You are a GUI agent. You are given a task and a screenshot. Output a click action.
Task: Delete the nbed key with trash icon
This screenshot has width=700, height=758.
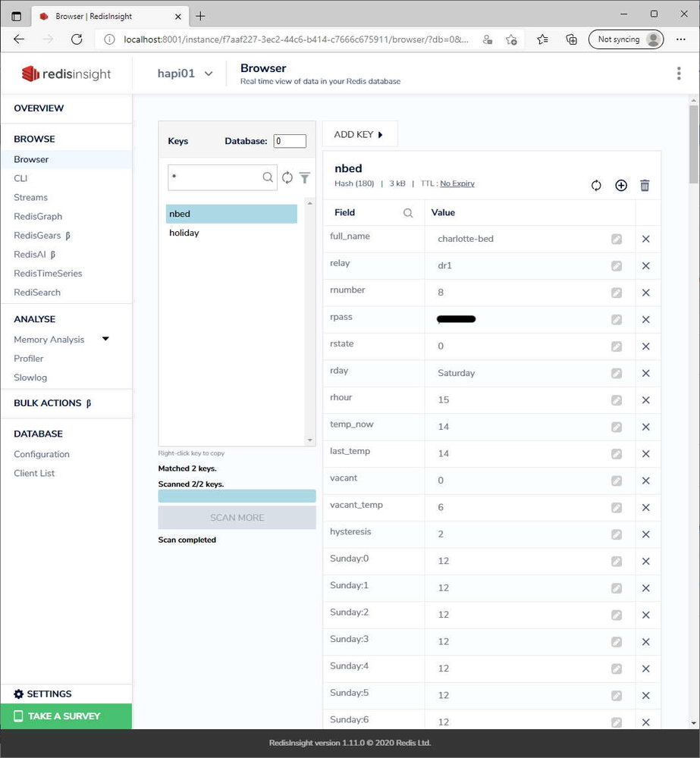645,186
